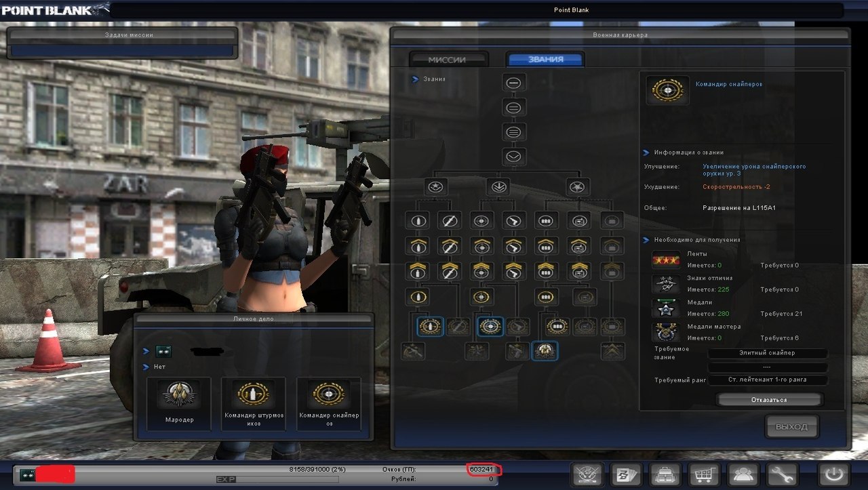Open the clan emblem icon in bottom bar
This screenshot has height=490, width=868.
click(x=588, y=474)
